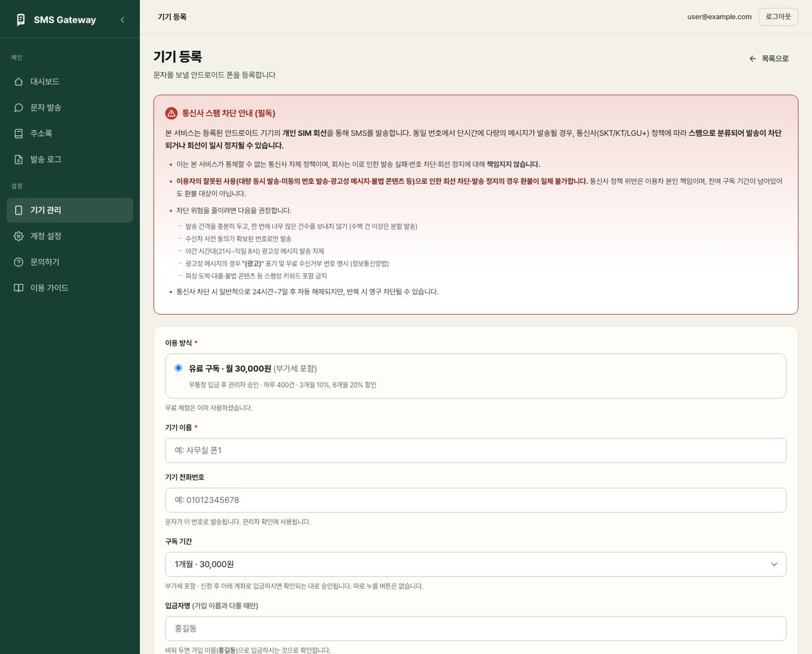Click the 발송 로그 document icon
The image size is (812, 654).
click(x=18, y=160)
